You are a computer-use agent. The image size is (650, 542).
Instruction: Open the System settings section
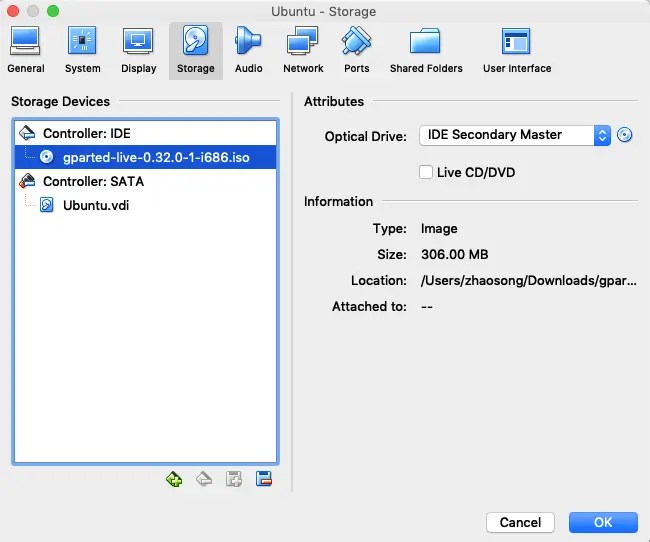[x=82, y=51]
